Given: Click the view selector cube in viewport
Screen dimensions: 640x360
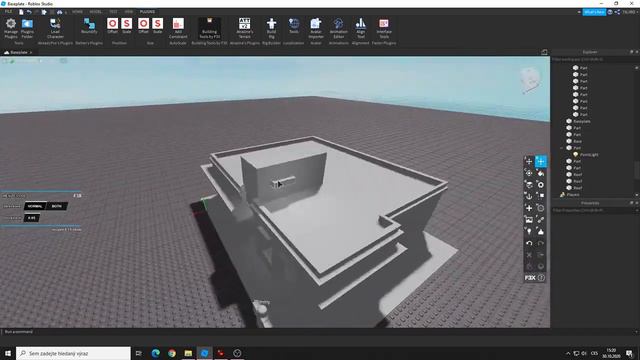Looking at the screenshot, I should (x=530, y=80).
